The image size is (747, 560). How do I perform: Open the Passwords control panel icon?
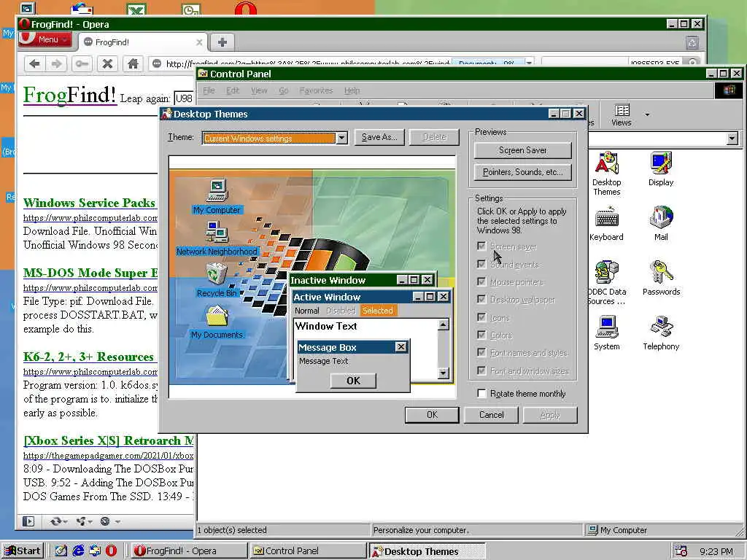(661, 278)
